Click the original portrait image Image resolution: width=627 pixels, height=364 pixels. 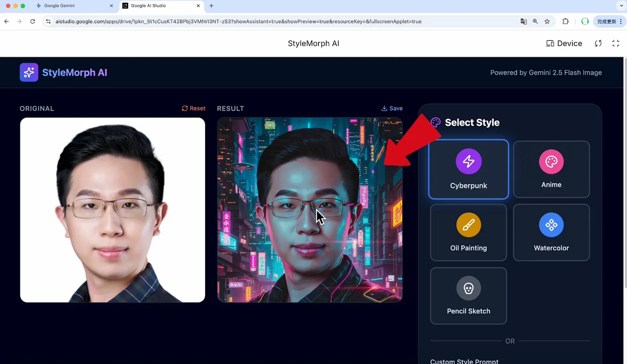112,210
